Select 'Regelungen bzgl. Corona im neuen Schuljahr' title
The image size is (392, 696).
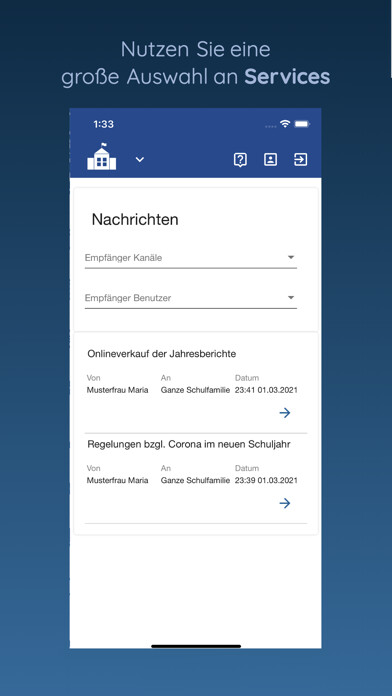[x=189, y=444]
